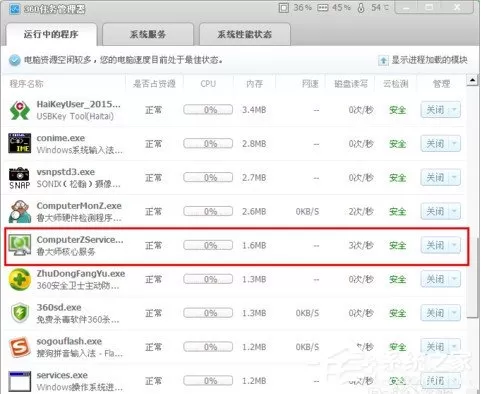
Task: Click the CPU 0% bar for 360sd.exe
Action: pos(208,313)
